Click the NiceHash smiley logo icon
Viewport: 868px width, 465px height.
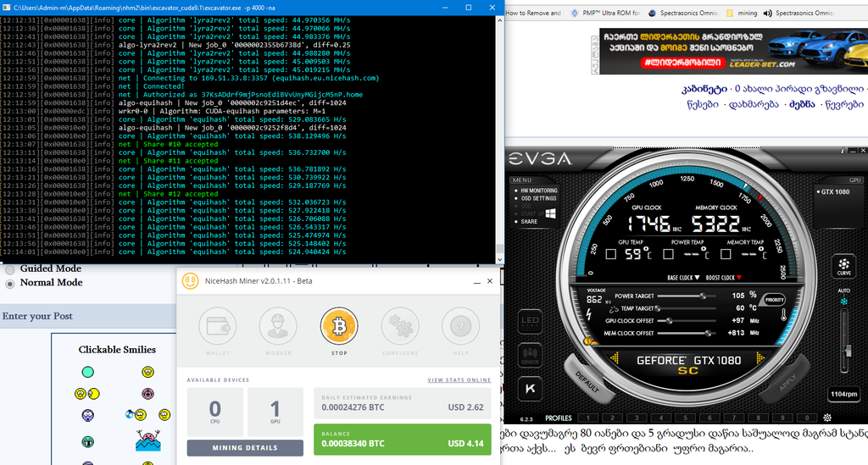[191, 281]
